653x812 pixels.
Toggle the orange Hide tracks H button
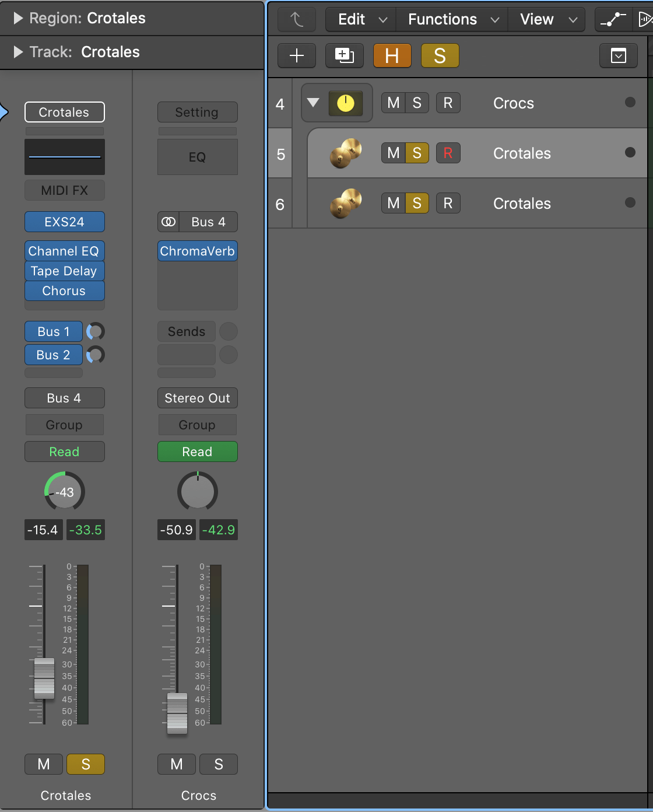pos(392,56)
